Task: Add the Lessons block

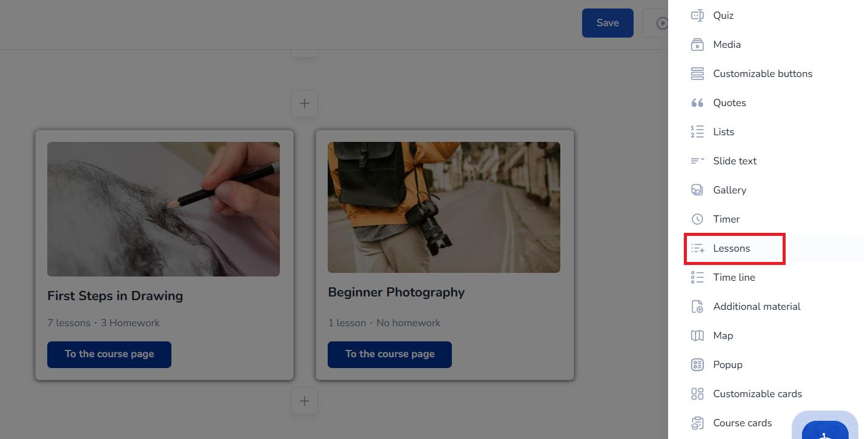Action: click(732, 249)
